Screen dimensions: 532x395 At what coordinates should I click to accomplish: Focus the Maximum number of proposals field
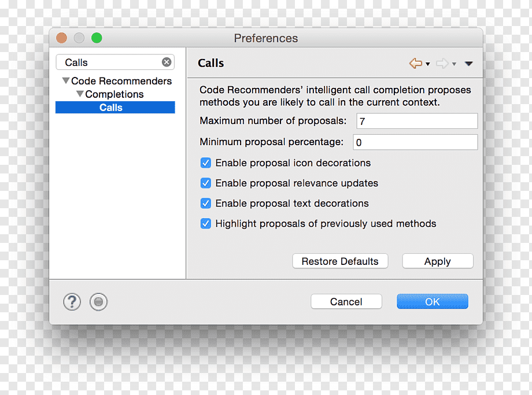point(417,121)
